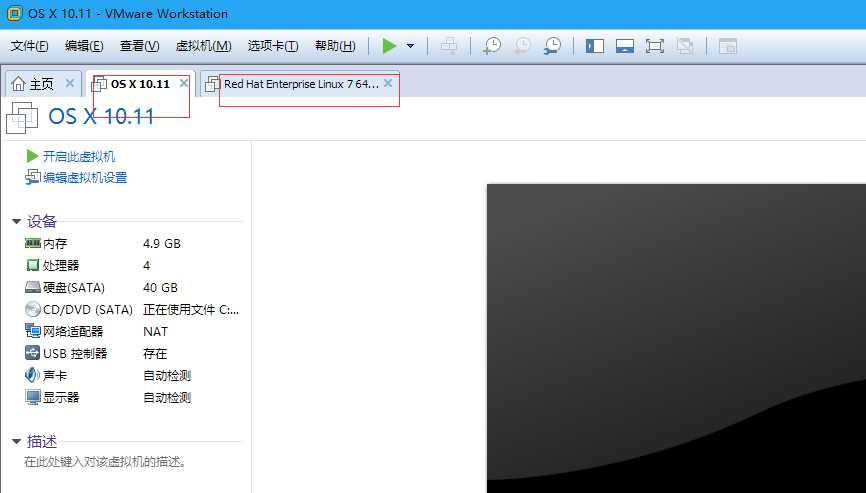Click the VMware Workstation title bar icon
The width and height of the screenshot is (866, 493).
14,13
